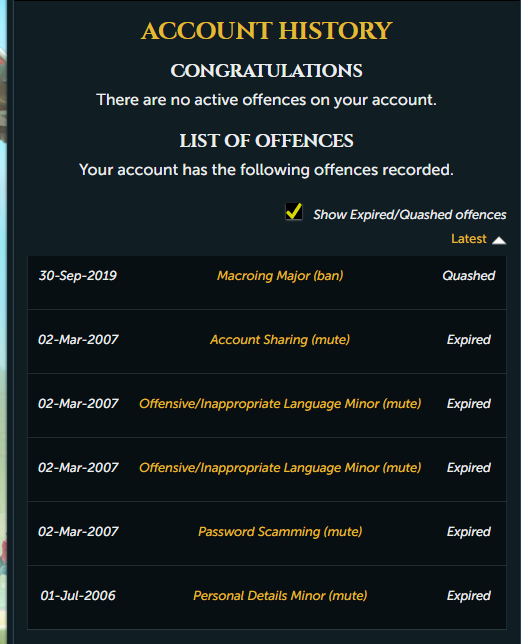Click Expired status for Password Scamming

468,532
